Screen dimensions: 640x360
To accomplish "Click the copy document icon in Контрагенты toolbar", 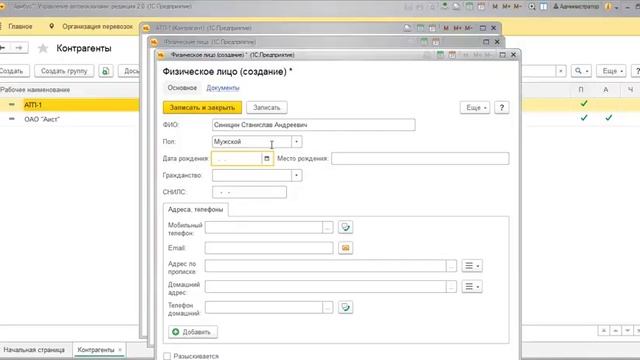I will click(106, 71).
